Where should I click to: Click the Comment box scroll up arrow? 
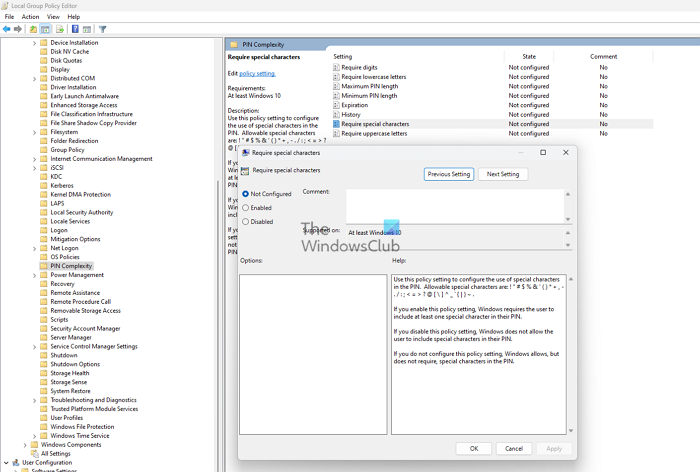pos(568,194)
